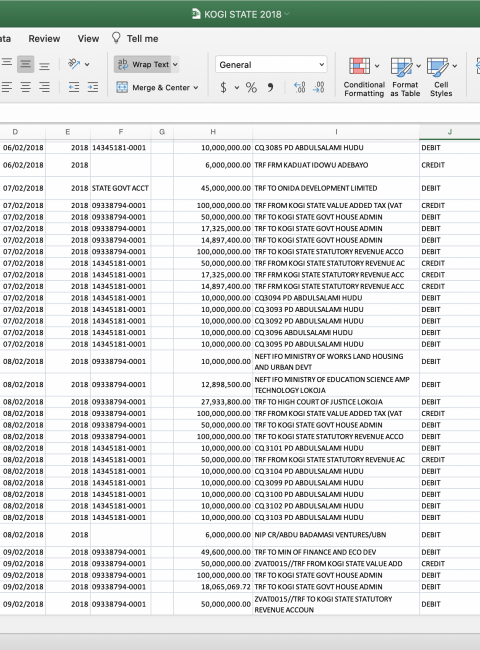Apply comma style format

tap(270, 87)
